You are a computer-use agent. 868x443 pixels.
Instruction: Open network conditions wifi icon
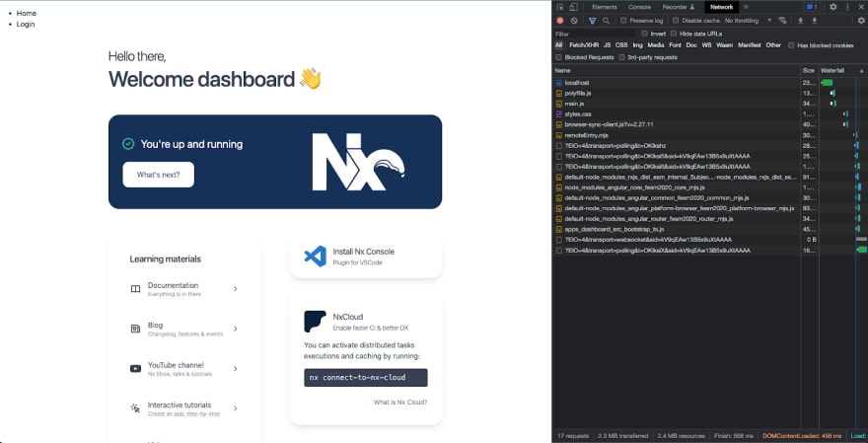tap(782, 21)
